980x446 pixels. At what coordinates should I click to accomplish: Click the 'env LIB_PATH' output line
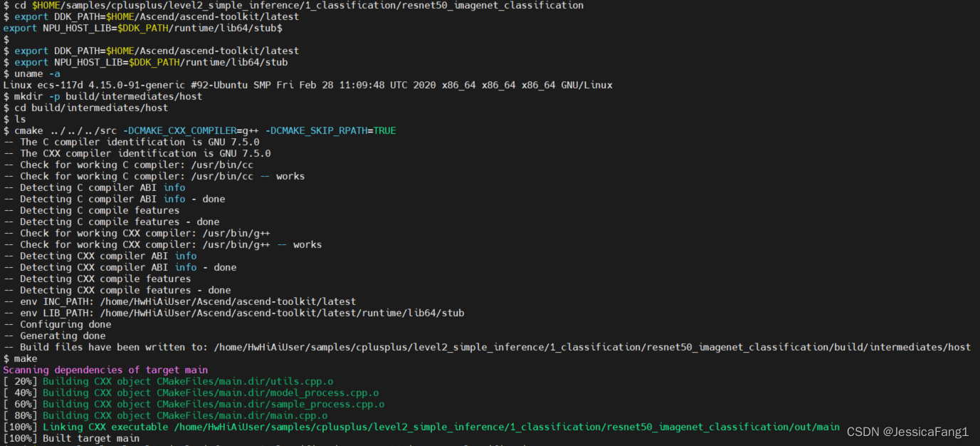(x=233, y=313)
